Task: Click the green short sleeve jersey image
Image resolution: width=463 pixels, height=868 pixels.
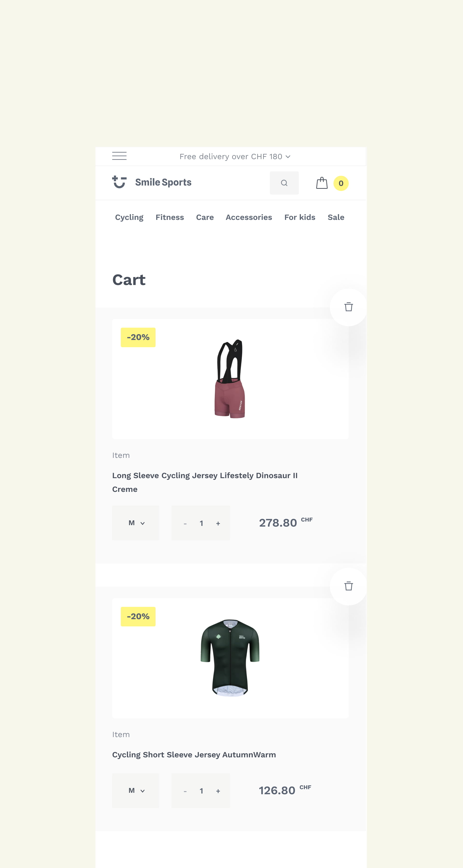Action: 230,658
